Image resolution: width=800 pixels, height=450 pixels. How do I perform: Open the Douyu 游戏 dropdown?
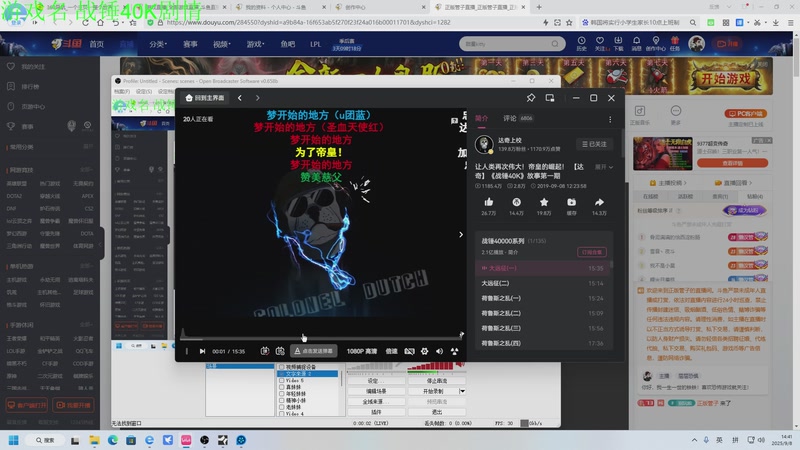pos(255,44)
